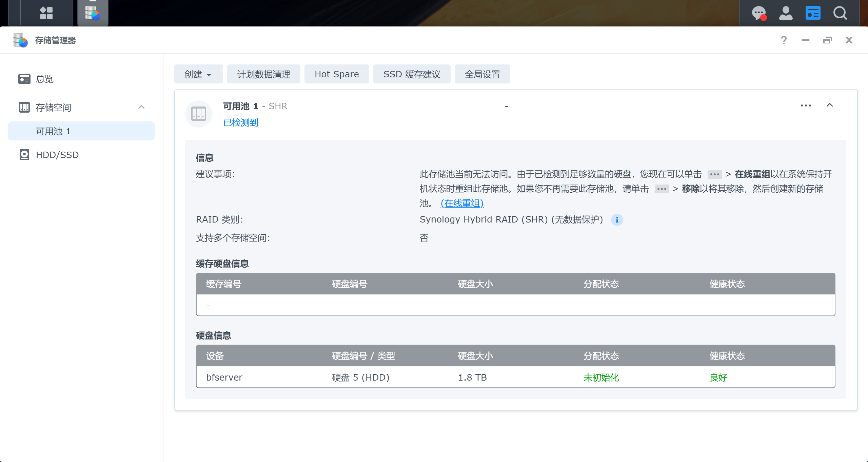Click the 良好 health status

click(718, 377)
